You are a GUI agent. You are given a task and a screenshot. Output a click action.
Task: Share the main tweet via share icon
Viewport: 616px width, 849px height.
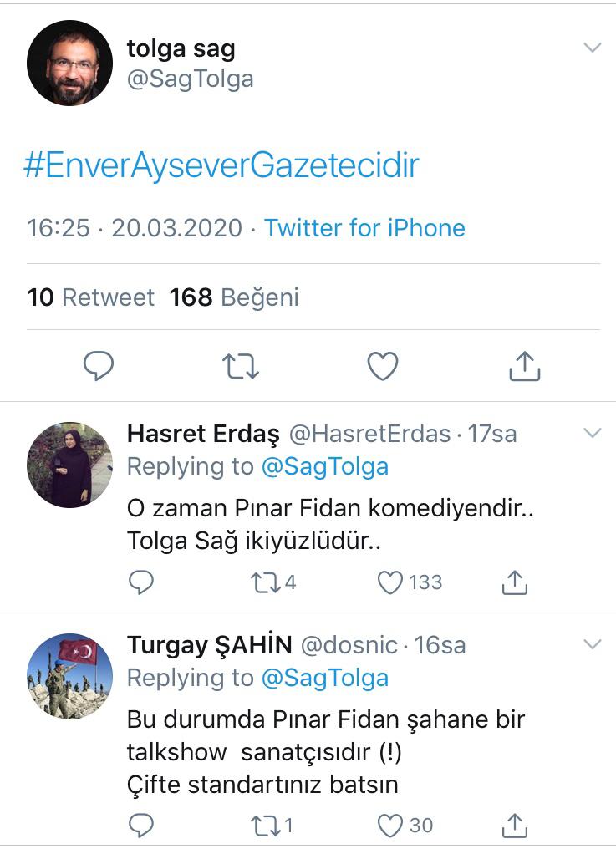click(x=525, y=366)
